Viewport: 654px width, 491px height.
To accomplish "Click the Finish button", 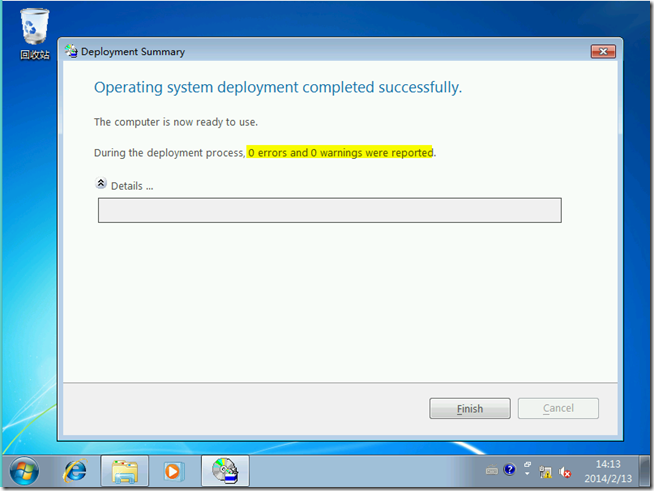I will (470, 408).
